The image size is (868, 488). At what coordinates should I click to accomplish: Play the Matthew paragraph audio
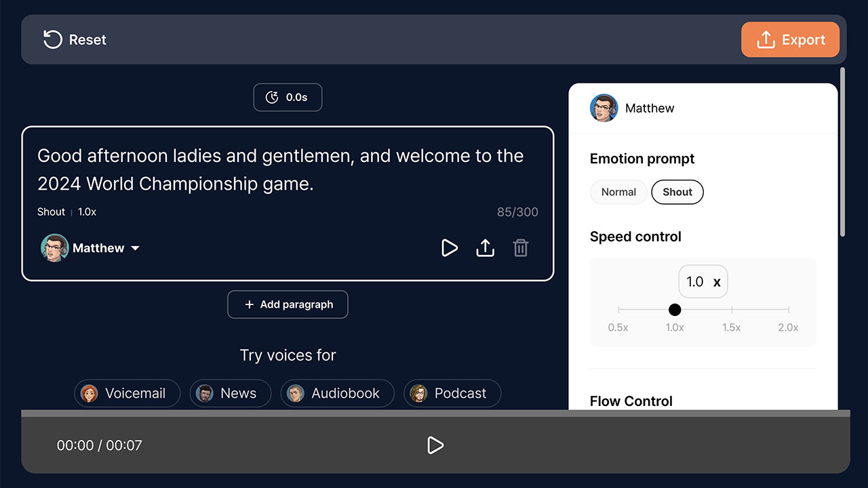pyautogui.click(x=449, y=248)
